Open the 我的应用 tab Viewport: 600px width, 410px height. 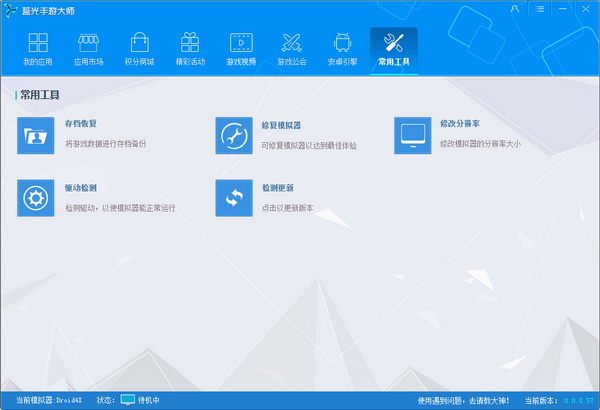[38, 50]
